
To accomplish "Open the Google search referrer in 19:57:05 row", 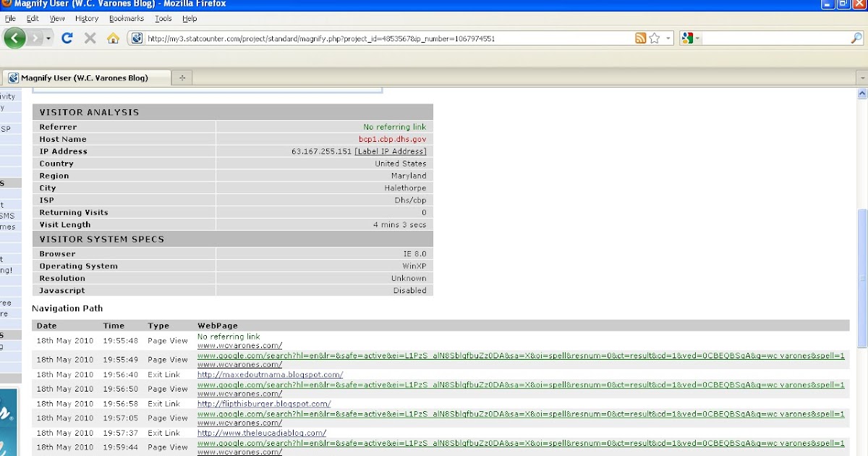I will (521, 413).
